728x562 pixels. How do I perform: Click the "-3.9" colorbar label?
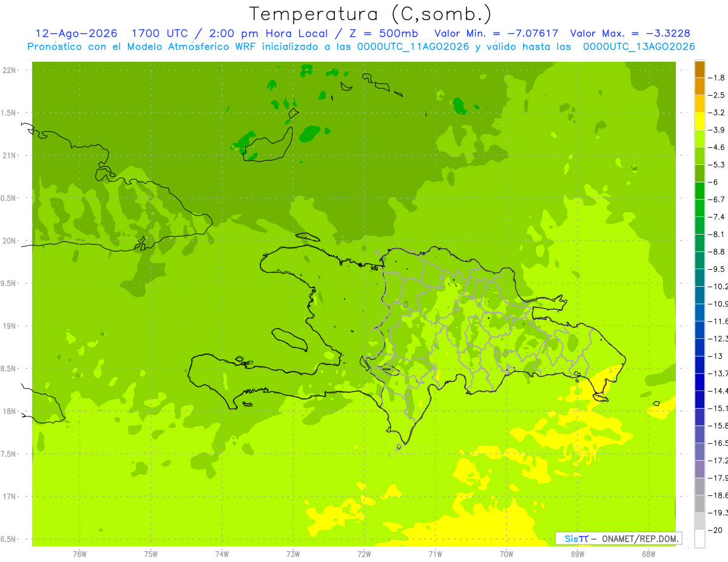[718, 130]
